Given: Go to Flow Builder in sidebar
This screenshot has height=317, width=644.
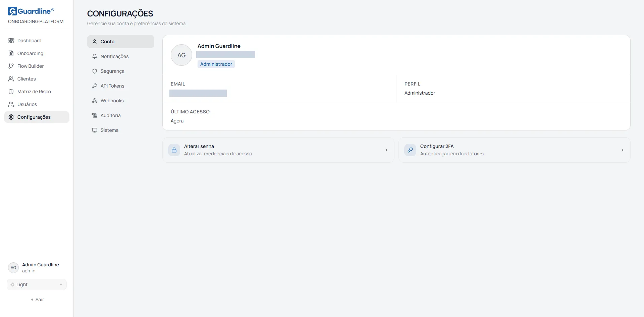Looking at the screenshot, I should pos(37,66).
